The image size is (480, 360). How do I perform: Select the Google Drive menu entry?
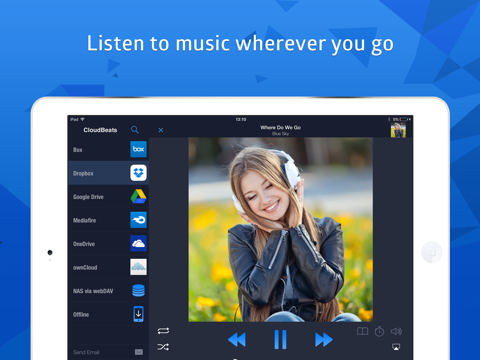pos(108,197)
